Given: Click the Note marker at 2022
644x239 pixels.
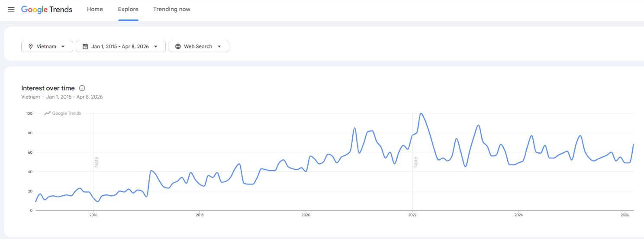Looking at the screenshot, I should click(x=415, y=162).
